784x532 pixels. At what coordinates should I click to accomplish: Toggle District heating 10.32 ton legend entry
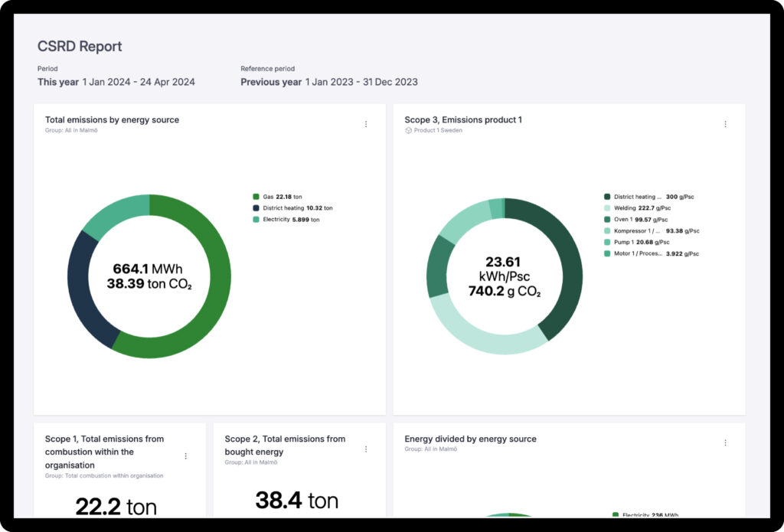point(292,208)
